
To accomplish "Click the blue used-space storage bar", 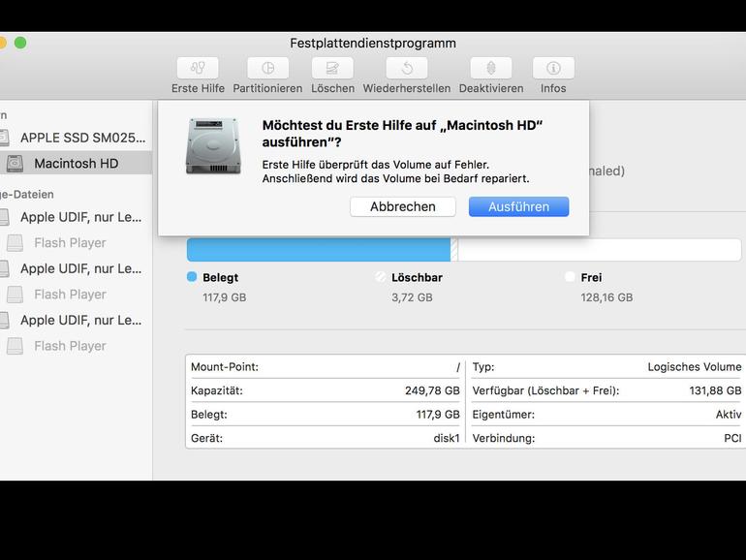I will click(318, 250).
